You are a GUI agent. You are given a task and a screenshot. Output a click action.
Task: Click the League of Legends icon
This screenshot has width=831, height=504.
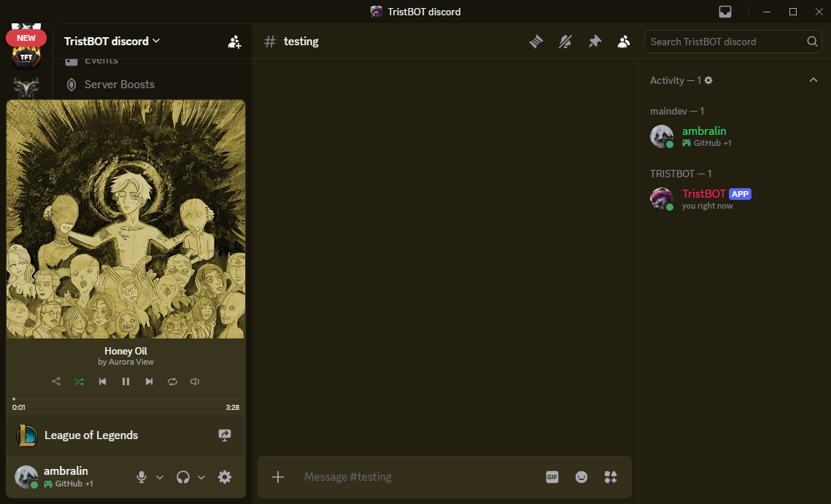coord(26,435)
